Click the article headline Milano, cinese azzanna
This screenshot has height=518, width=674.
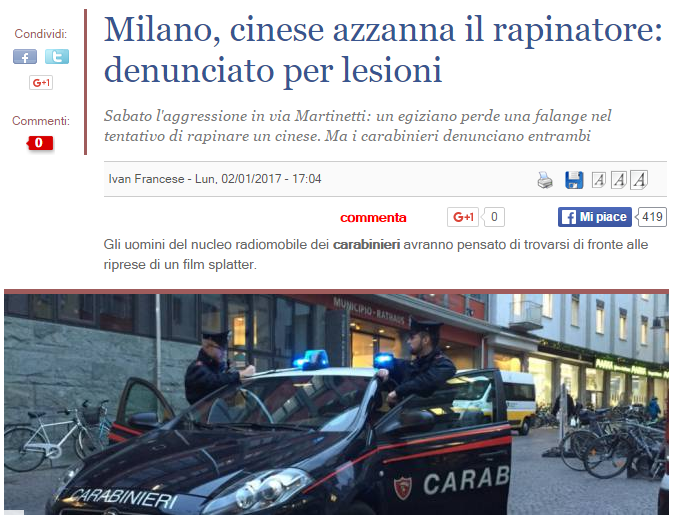(x=383, y=49)
